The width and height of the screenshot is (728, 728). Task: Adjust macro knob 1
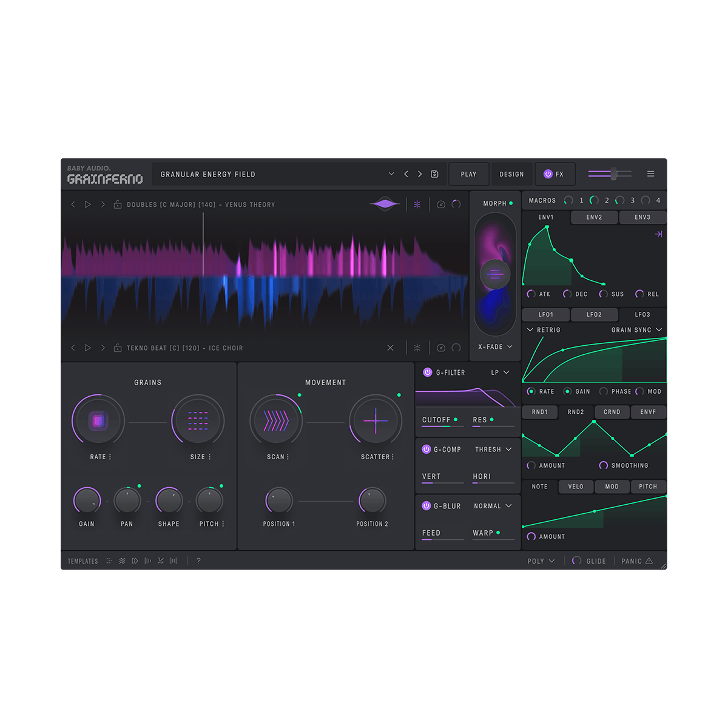pos(568,200)
